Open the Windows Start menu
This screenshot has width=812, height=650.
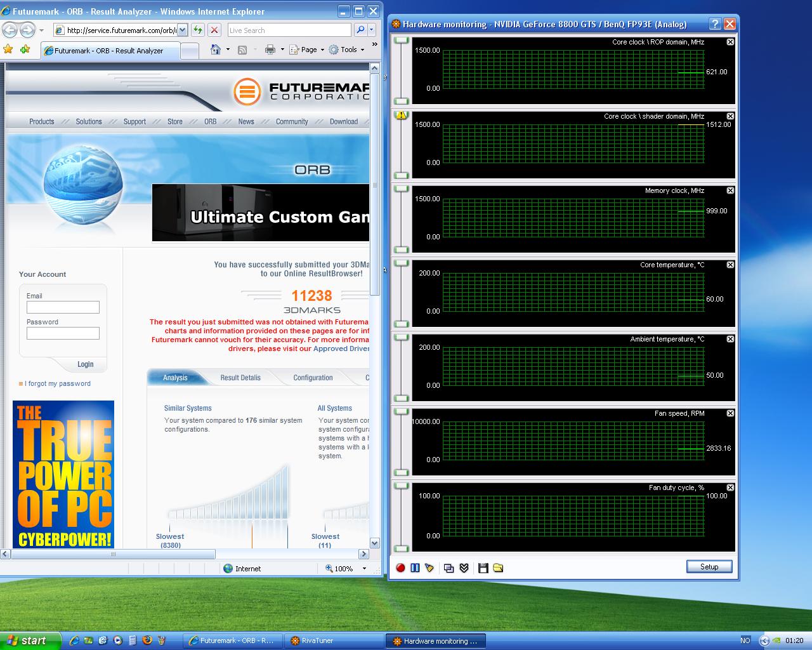tap(30, 640)
